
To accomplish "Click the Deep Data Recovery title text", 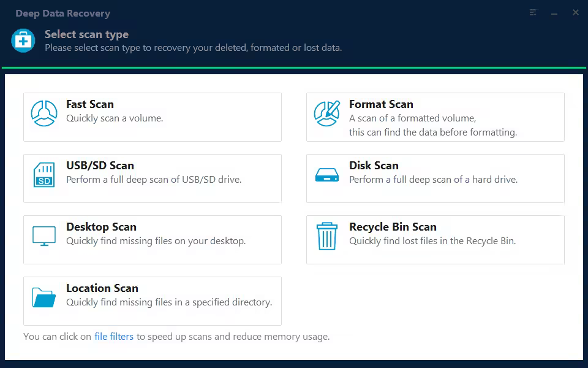I will 62,13.
